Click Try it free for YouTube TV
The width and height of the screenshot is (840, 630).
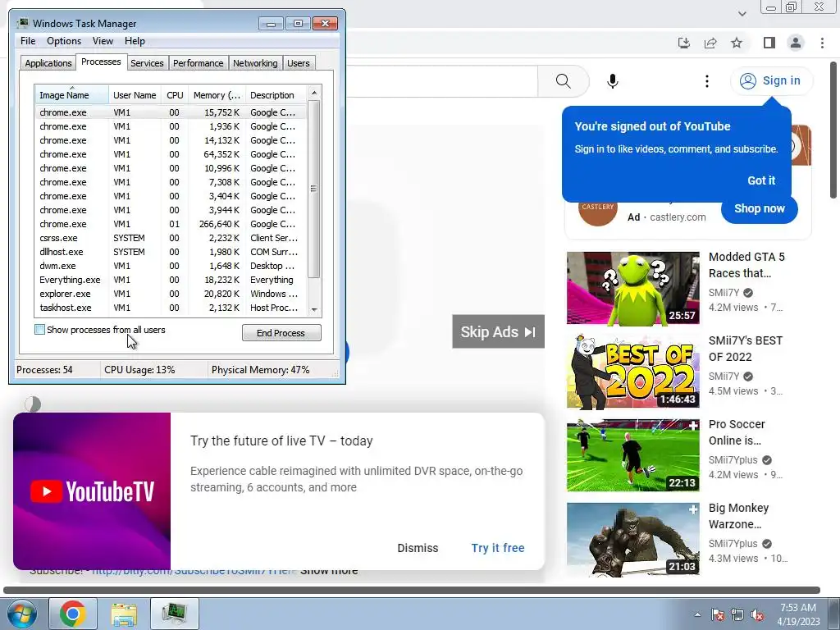pos(498,548)
